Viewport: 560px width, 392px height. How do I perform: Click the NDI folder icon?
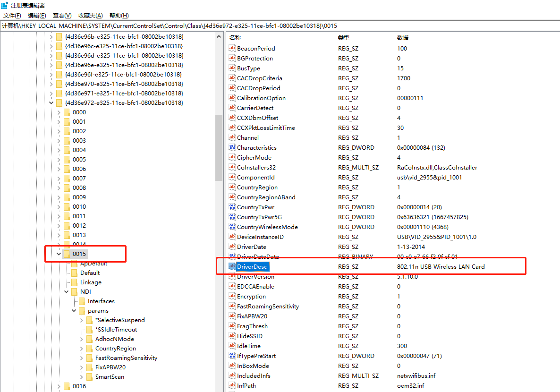[74, 292]
